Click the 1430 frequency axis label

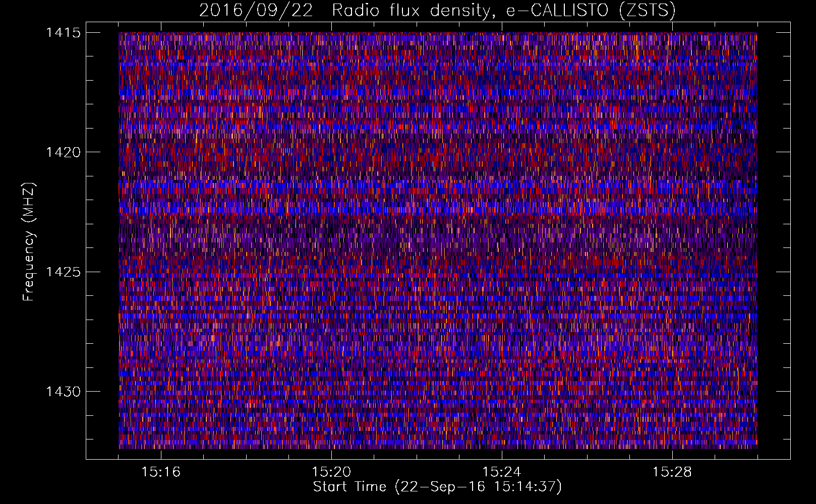[x=63, y=392]
